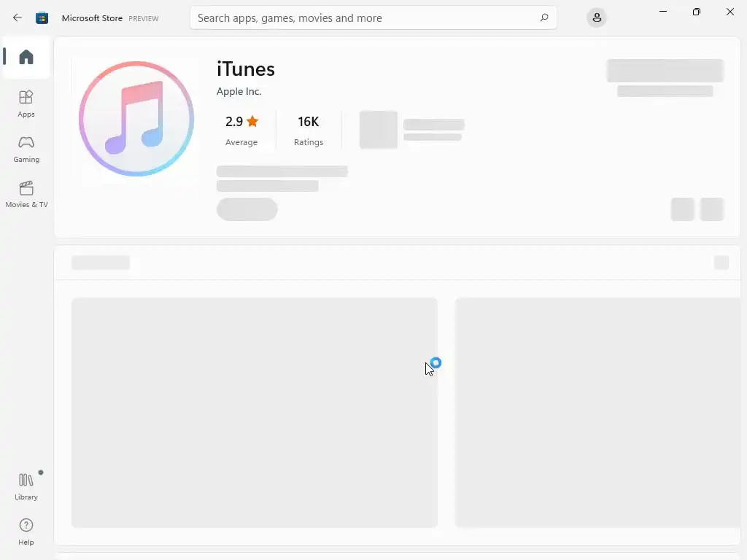
Task: Click the iTunes app logo image
Action: tap(136, 119)
